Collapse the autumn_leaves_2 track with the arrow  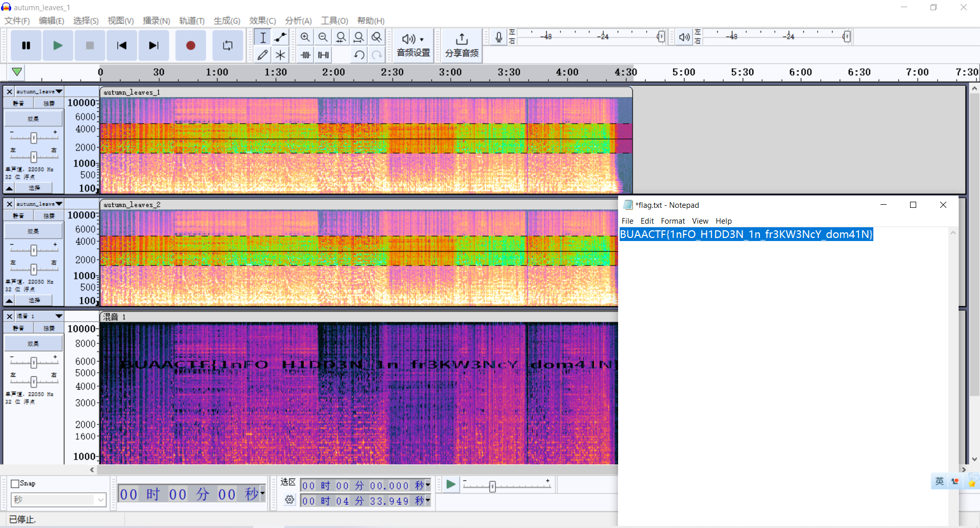click(9, 300)
